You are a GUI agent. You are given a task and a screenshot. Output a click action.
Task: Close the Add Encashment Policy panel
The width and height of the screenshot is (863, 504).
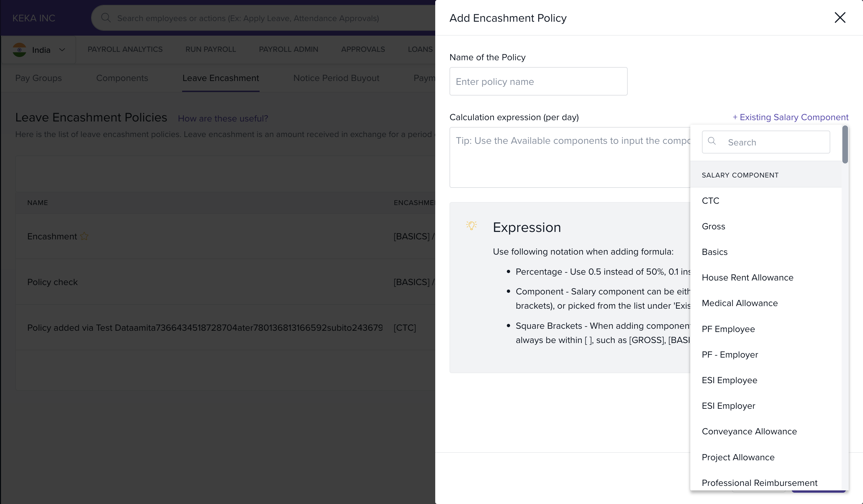click(840, 17)
